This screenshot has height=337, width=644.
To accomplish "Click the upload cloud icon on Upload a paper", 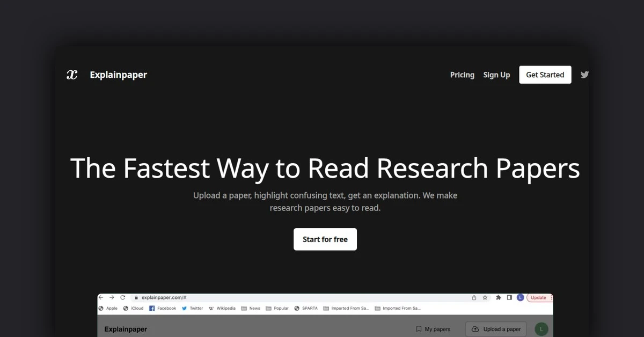I will tap(475, 329).
